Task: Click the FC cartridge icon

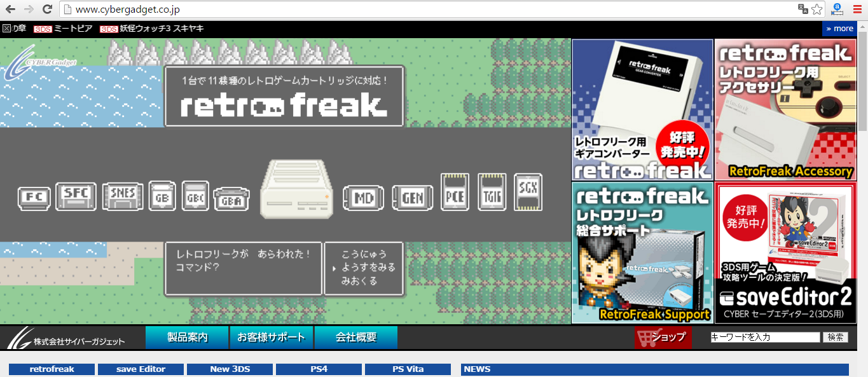Action: click(34, 198)
